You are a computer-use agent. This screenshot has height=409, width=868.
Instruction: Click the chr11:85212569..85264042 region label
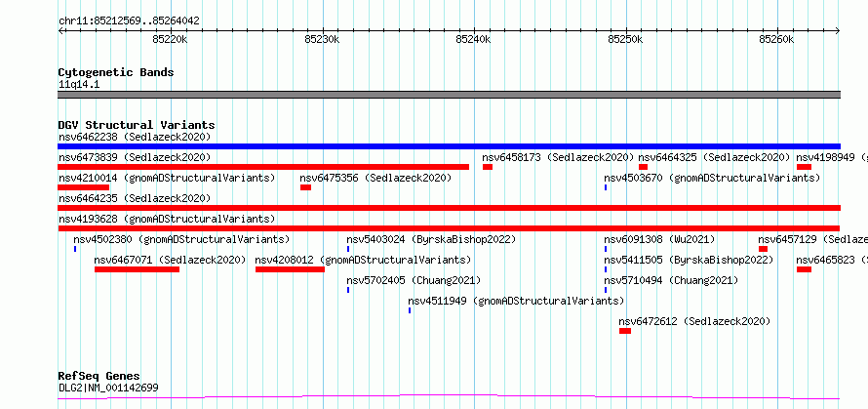tap(129, 21)
